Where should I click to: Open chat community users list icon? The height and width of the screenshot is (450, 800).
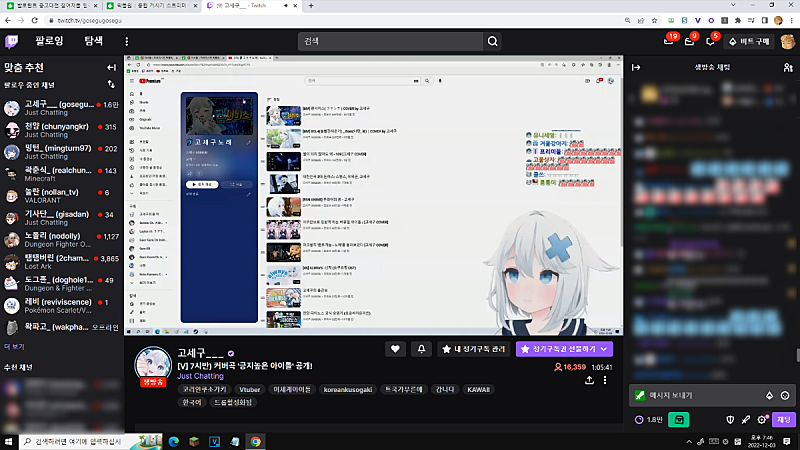point(788,67)
